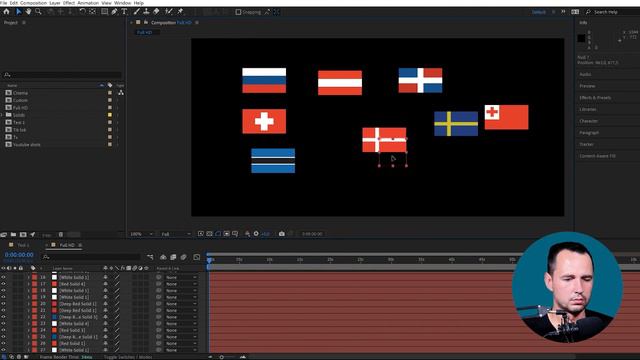Enable Frame Blending for the timeline
This screenshot has height=360, width=640.
tap(173, 257)
